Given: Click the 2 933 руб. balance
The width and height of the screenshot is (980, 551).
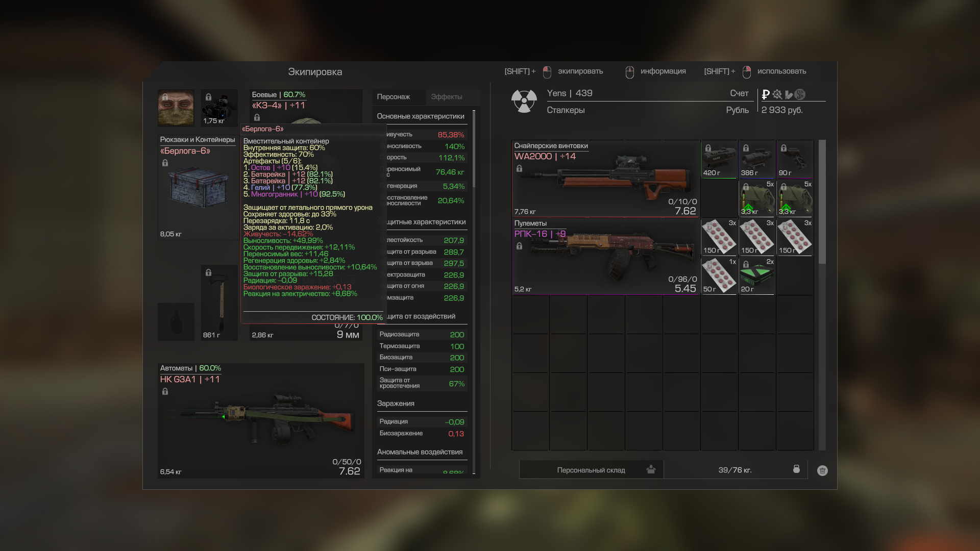Looking at the screenshot, I should pos(782,110).
